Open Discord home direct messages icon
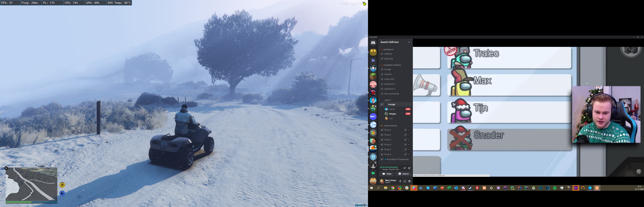644x207 pixels. click(x=373, y=43)
